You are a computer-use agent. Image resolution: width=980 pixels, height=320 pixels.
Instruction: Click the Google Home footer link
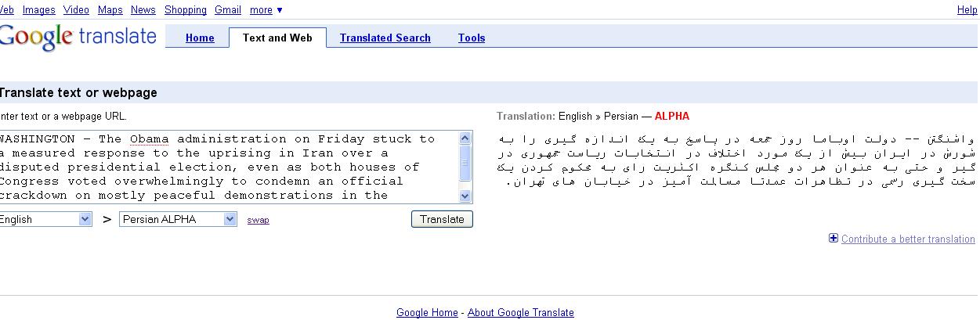point(427,312)
